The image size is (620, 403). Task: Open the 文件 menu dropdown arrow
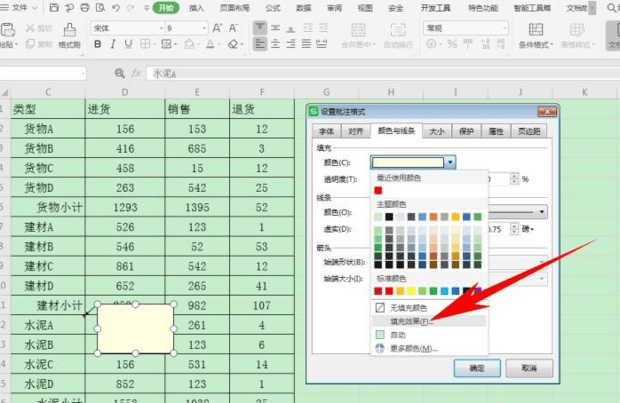34,8
